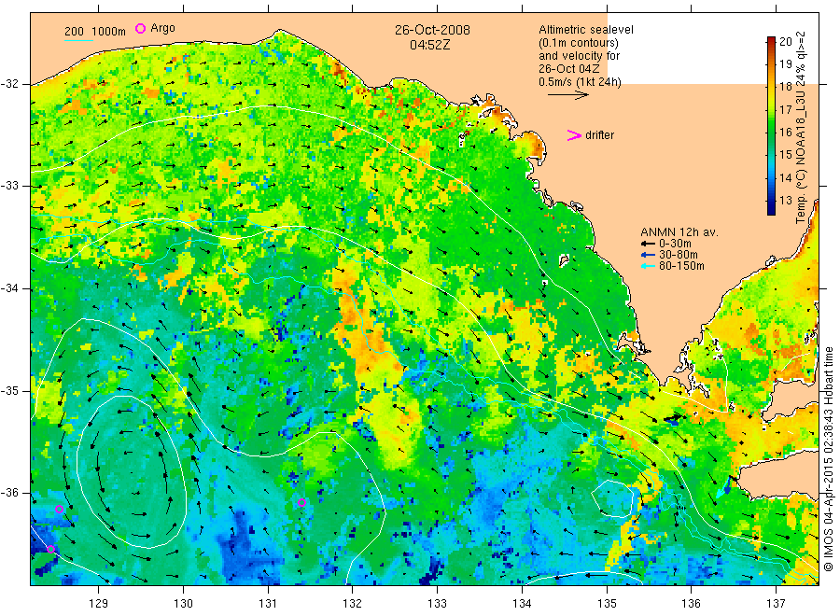Click the "0-30m" depth legend text
The image size is (840, 616).
coord(675,244)
